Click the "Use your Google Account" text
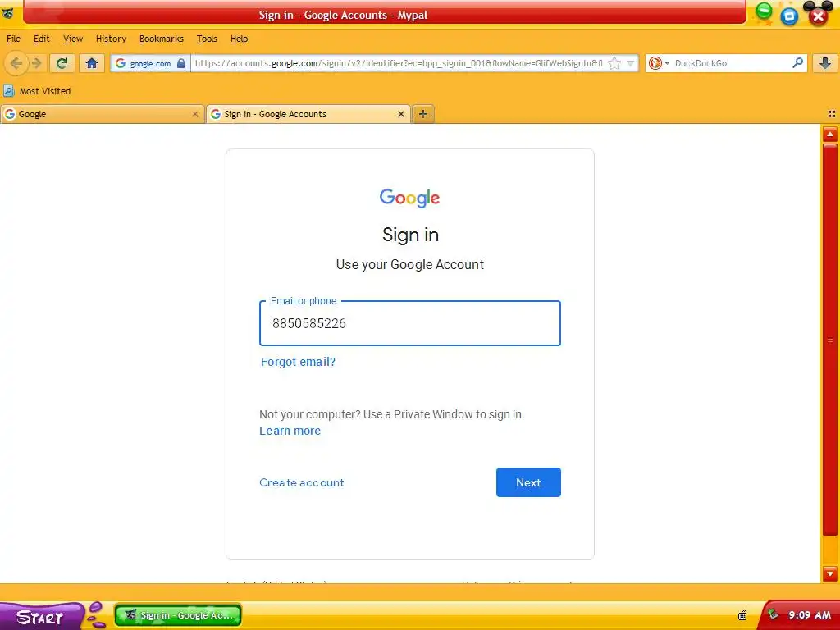This screenshot has width=840, height=630. coord(410,264)
